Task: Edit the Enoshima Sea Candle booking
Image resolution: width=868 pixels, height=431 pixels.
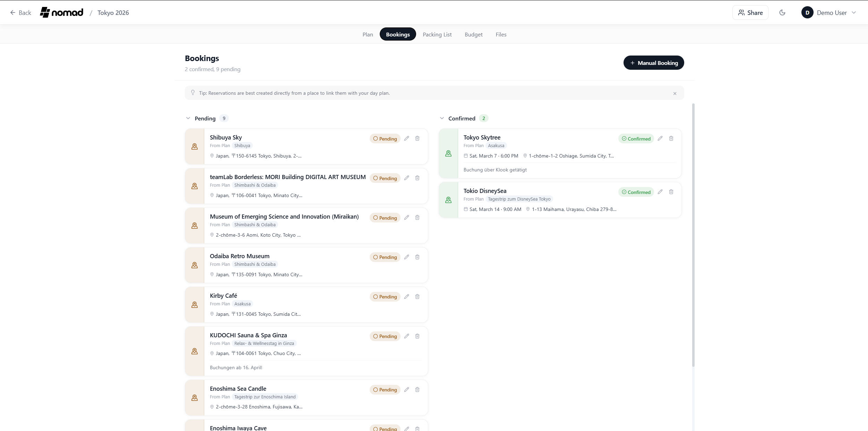Action: click(406, 390)
